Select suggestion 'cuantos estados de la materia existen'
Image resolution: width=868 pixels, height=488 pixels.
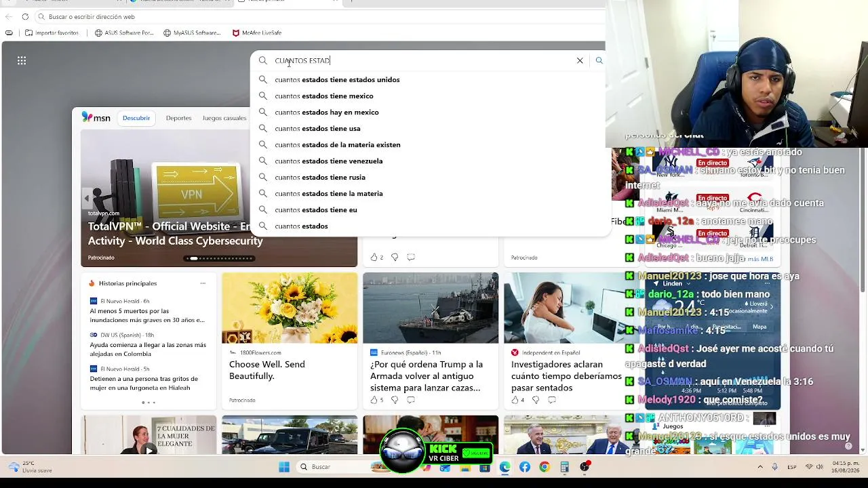pyautogui.click(x=431, y=145)
